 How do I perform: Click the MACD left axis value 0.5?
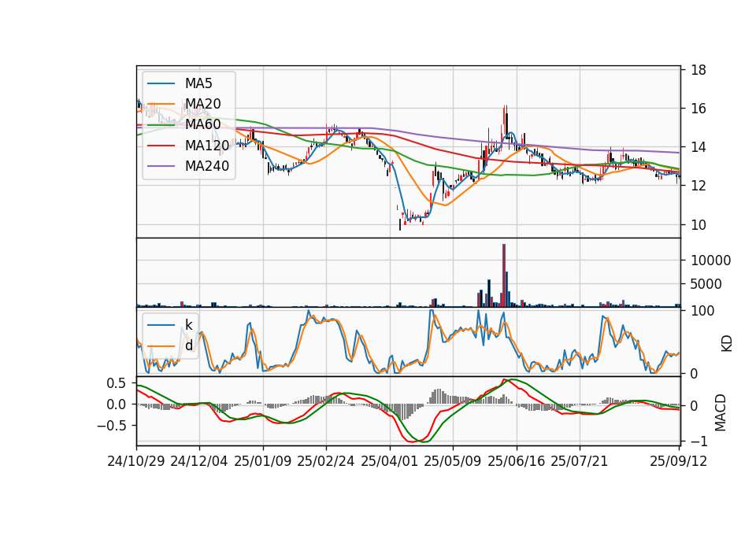coord(116,383)
